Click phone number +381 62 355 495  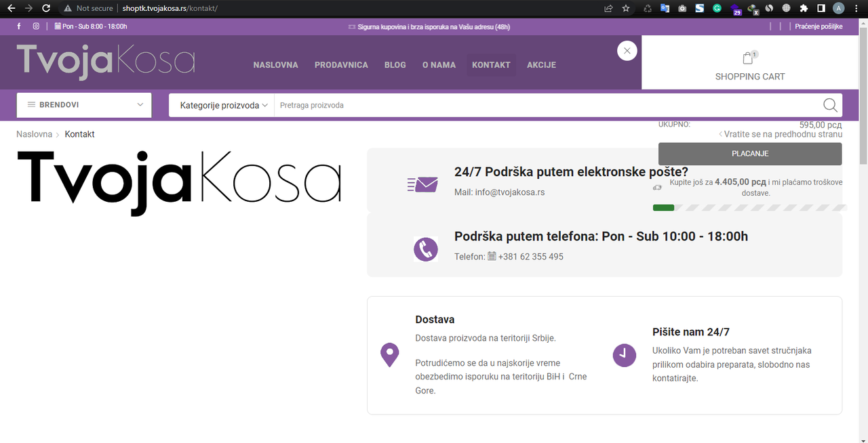tap(530, 257)
